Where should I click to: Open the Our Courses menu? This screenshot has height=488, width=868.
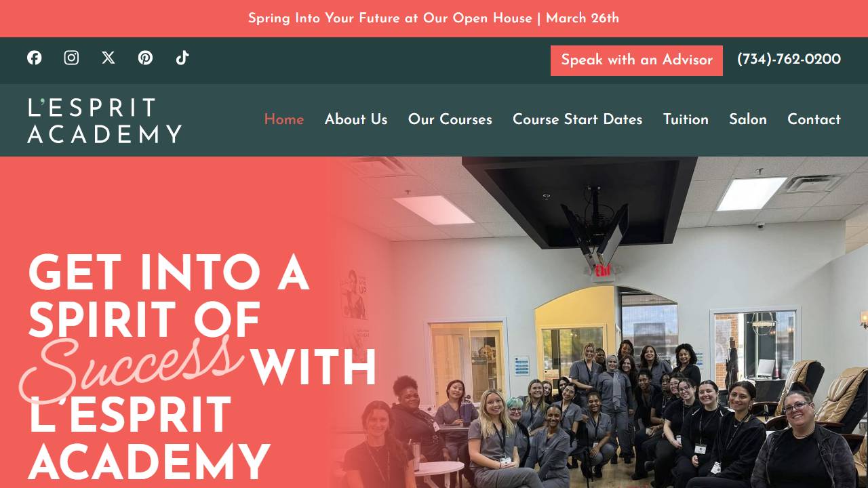[450, 119]
